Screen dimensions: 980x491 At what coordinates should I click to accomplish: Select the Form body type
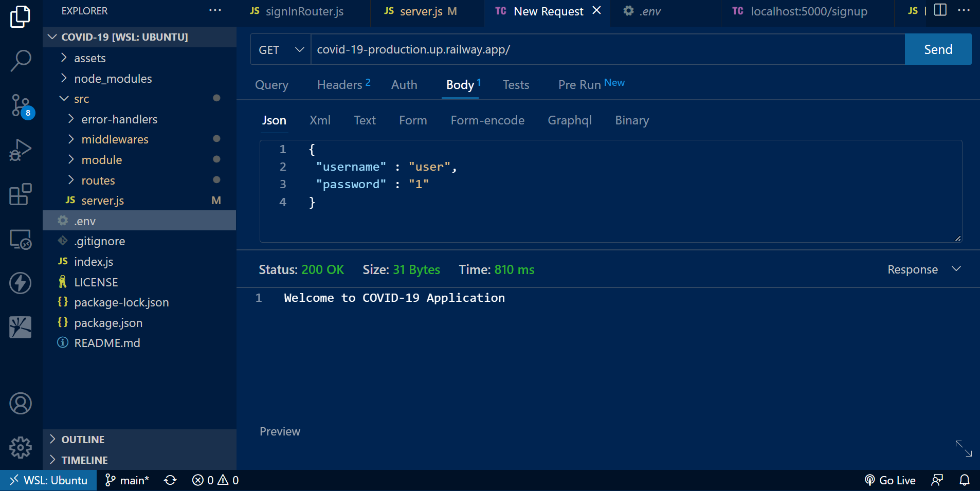pyautogui.click(x=413, y=120)
